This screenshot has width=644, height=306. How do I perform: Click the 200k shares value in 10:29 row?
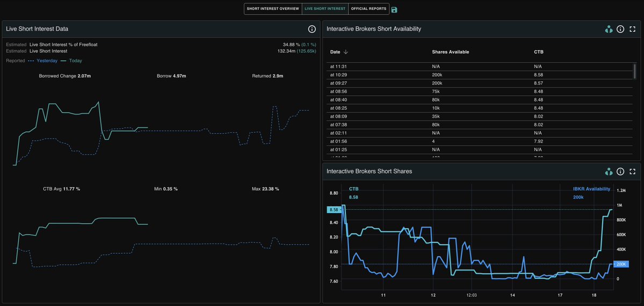point(437,75)
